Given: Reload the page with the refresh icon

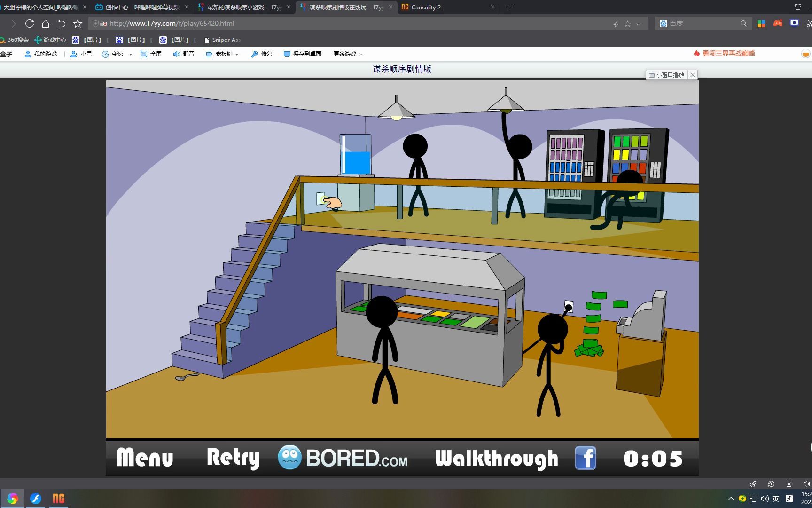Looking at the screenshot, I should point(30,24).
